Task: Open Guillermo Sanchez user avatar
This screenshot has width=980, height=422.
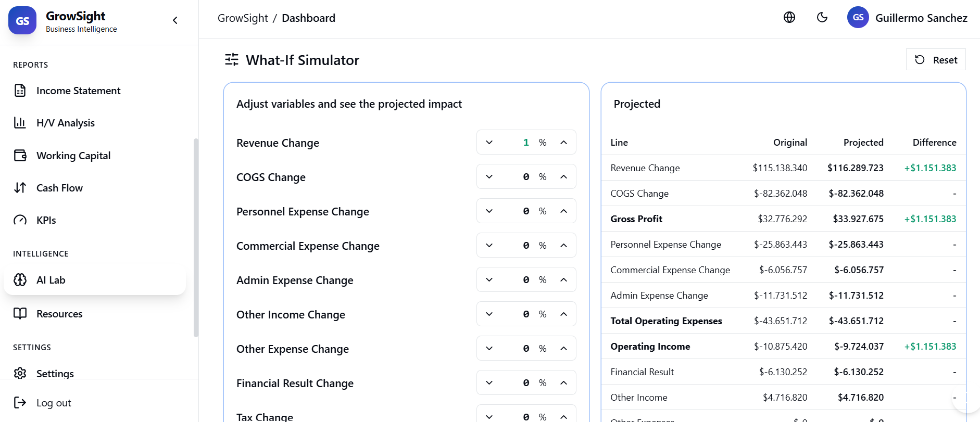Action: click(858, 17)
